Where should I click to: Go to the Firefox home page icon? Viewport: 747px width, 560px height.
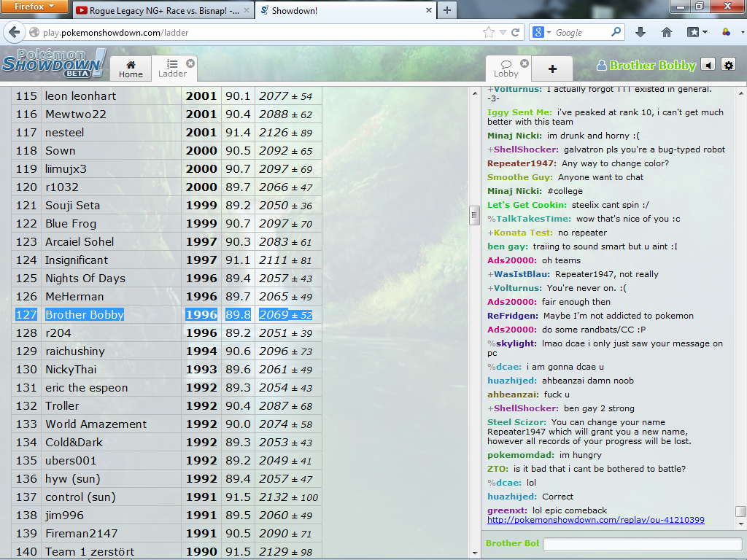[x=666, y=32]
